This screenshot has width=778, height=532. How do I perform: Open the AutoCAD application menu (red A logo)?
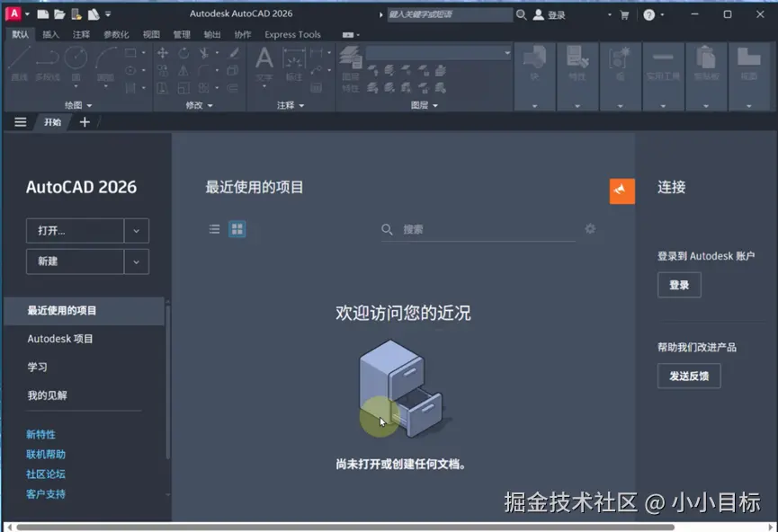pos(13,13)
